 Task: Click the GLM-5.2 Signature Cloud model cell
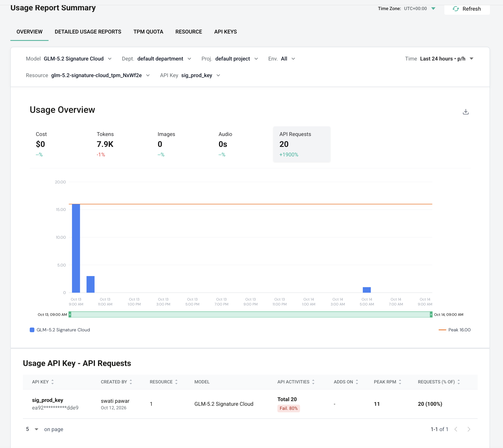coord(224,404)
